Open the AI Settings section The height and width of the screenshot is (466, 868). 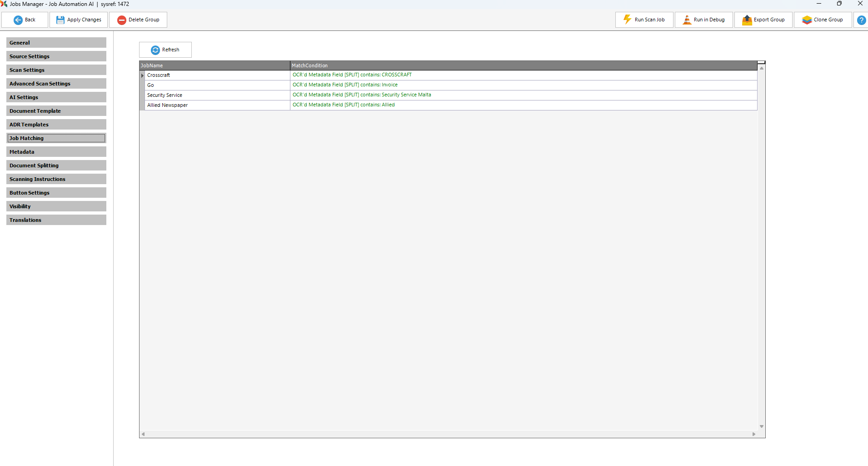click(x=56, y=97)
